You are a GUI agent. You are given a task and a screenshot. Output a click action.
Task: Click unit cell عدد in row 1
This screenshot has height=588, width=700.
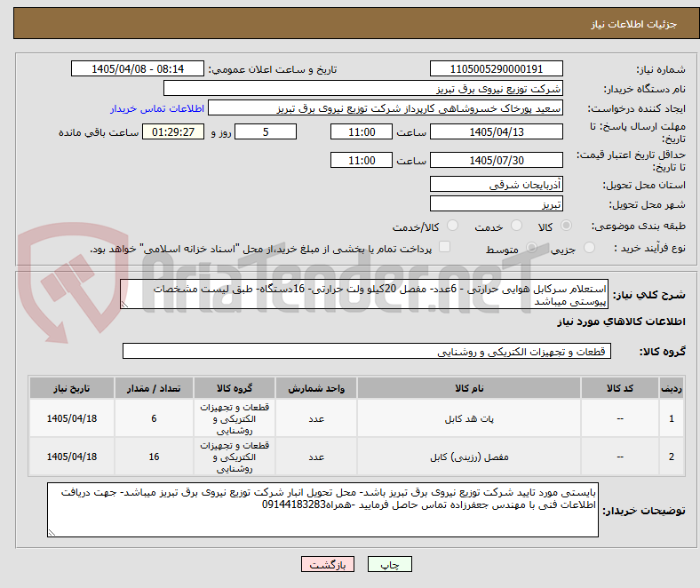pos(316,418)
